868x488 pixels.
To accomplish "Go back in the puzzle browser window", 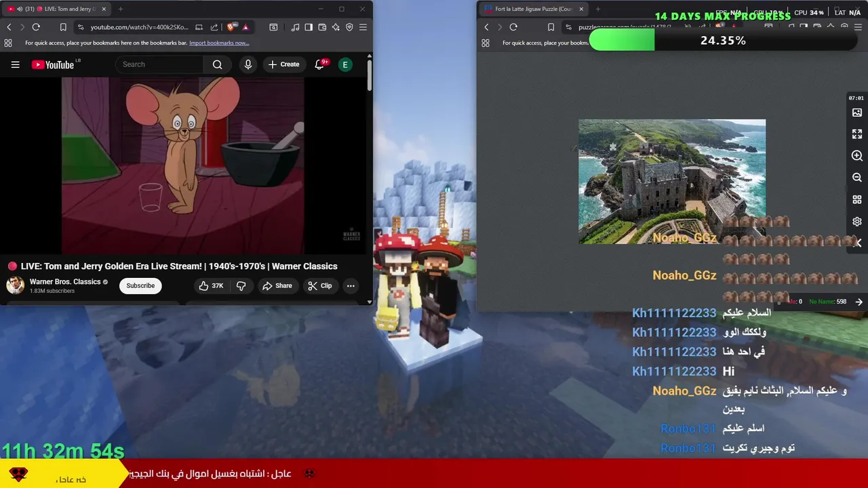I will 486,27.
